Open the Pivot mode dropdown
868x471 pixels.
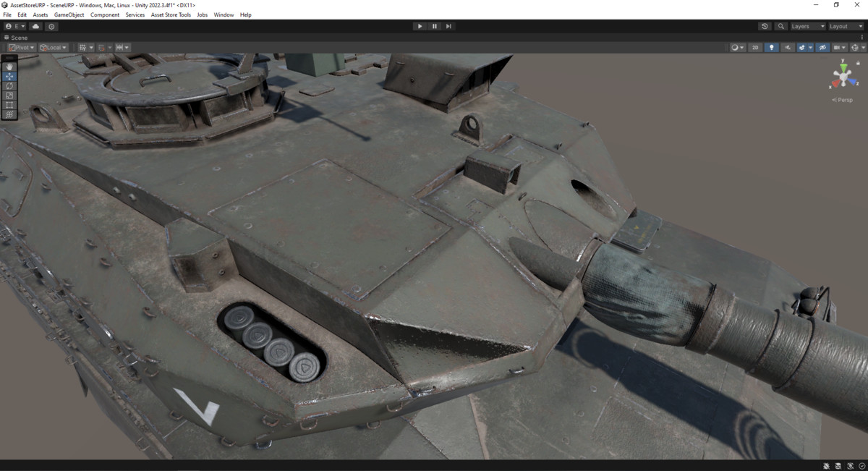click(20, 47)
